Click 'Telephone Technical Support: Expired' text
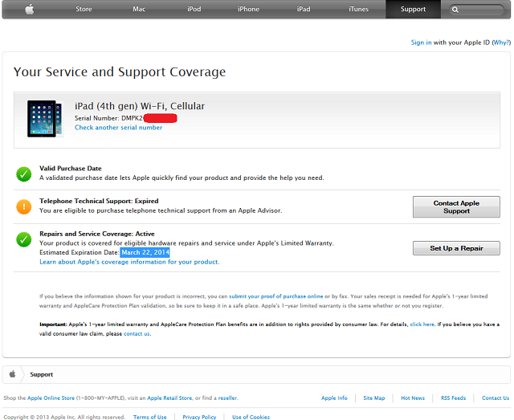 pos(99,201)
